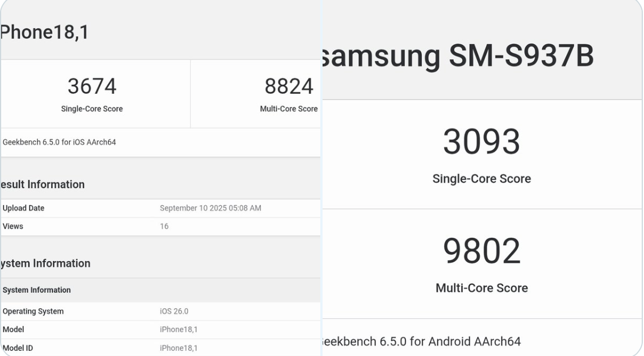The height and width of the screenshot is (356, 644).
Task: Select the Upload Date row
Action: point(22,208)
